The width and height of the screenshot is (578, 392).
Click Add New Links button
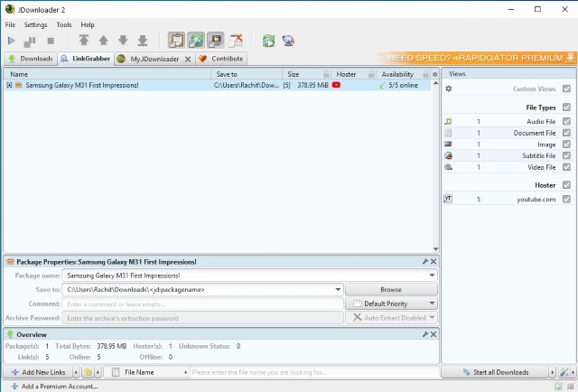[38, 372]
